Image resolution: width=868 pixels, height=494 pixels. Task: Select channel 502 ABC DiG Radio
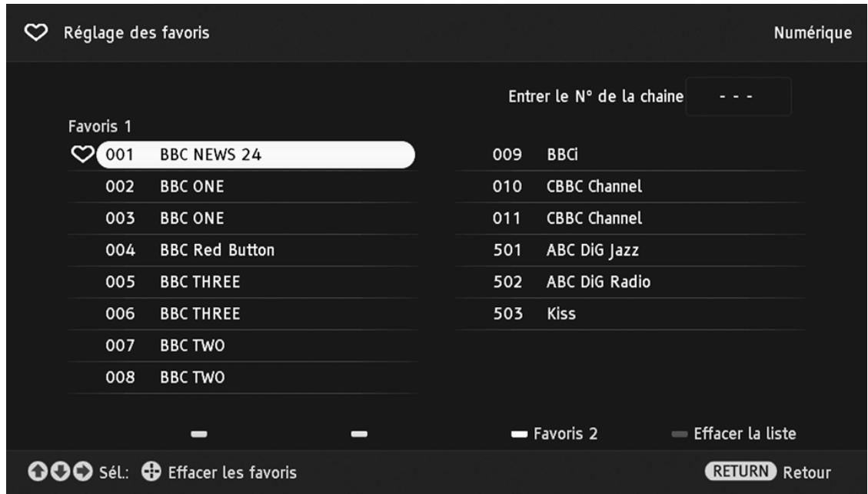(630, 282)
